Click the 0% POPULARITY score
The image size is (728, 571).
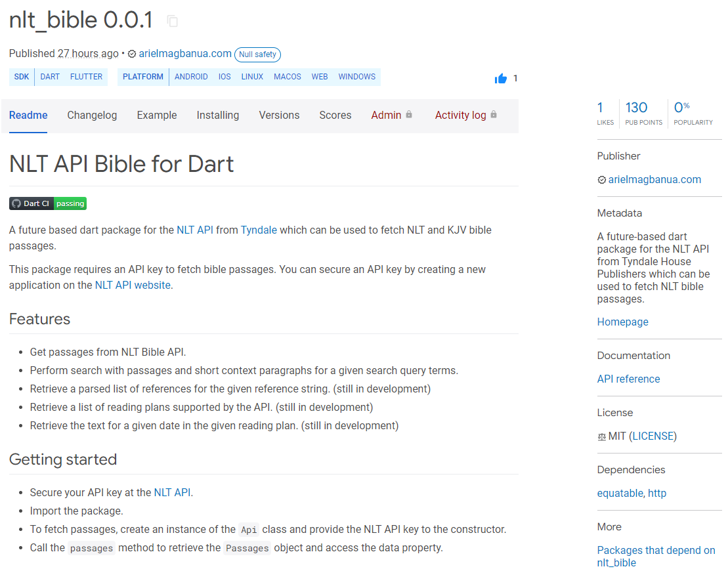click(693, 114)
